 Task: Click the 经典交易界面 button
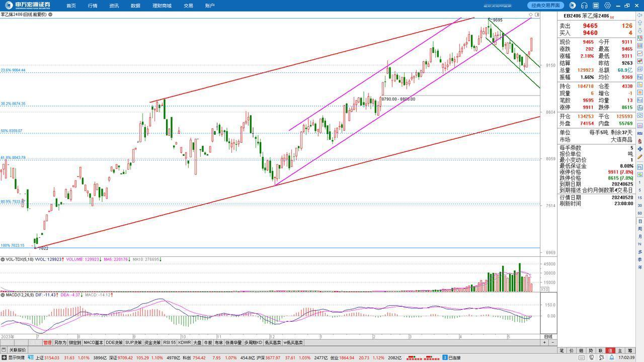point(546,6)
